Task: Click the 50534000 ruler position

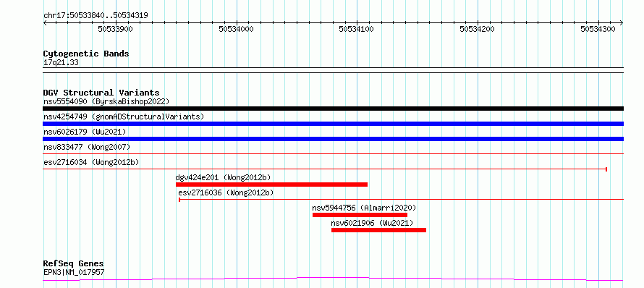Action: [x=236, y=29]
